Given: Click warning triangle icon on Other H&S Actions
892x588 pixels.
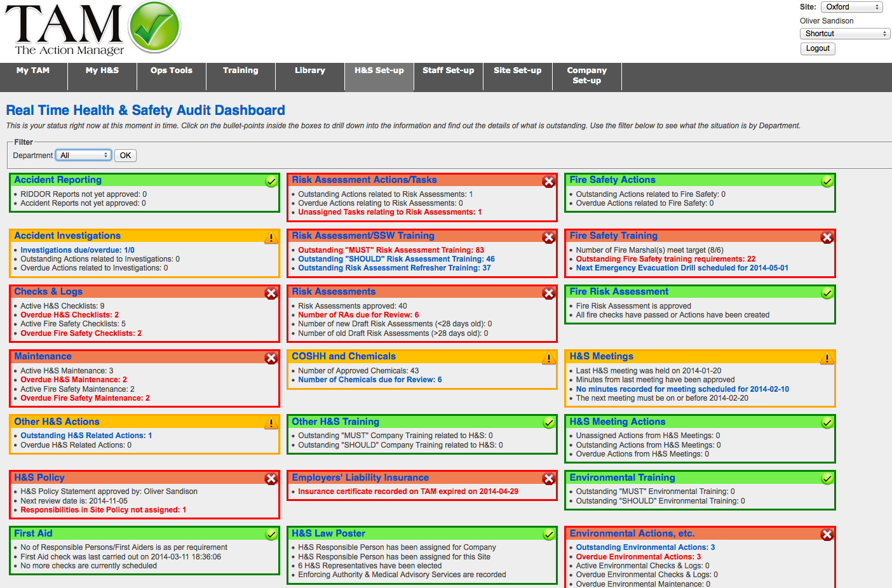Looking at the screenshot, I should (x=271, y=424).
